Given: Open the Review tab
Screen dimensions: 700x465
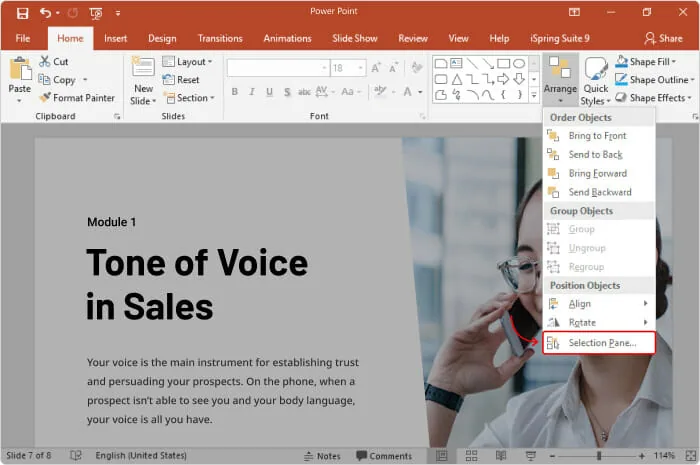Looking at the screenshot, I should pos(413,38).
